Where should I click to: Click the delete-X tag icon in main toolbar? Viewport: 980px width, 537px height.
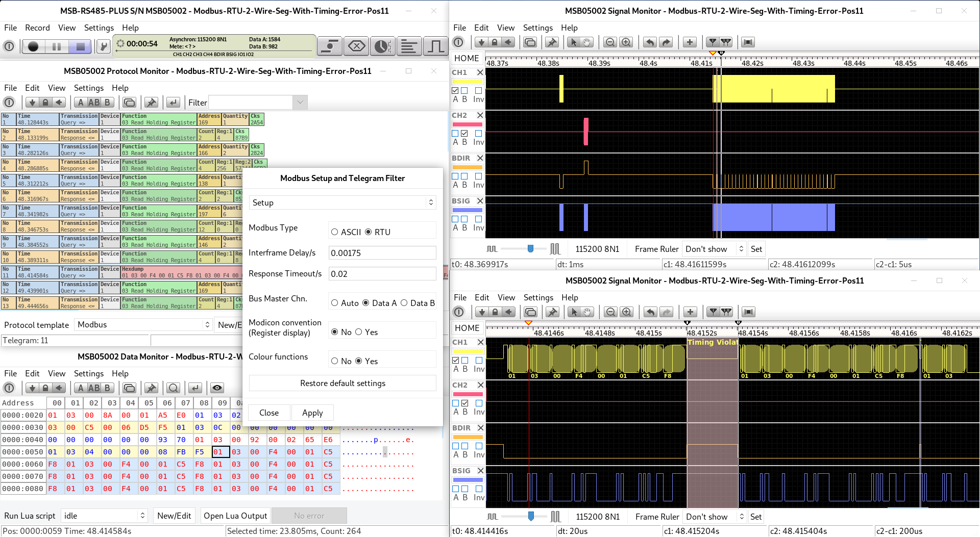tap(356, 46)
